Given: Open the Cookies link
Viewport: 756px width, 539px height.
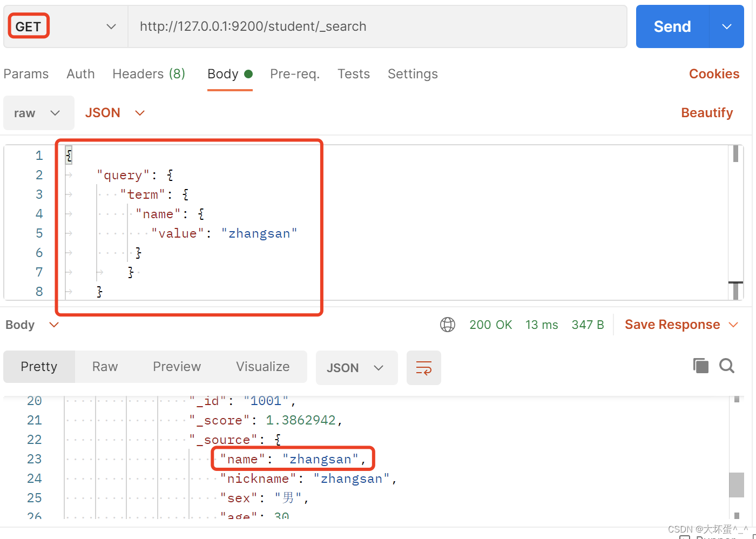Looking at the screenshot, I should click(x=714, y=74).
